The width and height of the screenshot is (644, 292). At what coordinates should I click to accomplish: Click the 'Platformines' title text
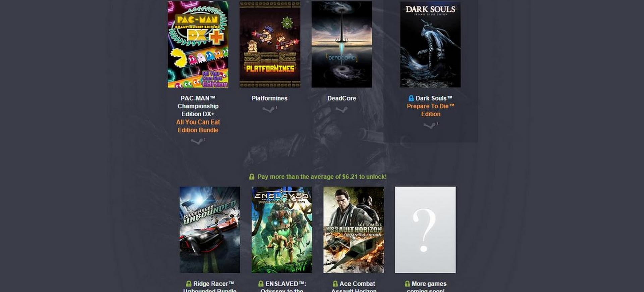(x=270, y=98)
